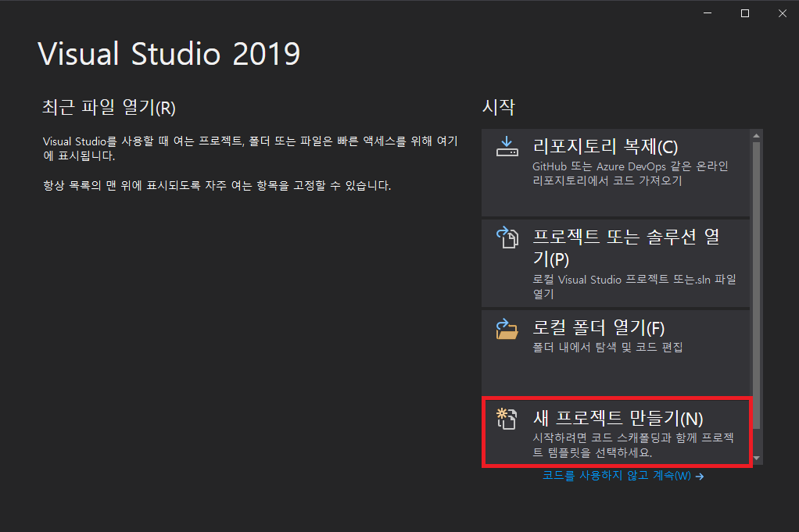Minimize the Visual Studio start window
The height and width of the screenshot is (532, 799).
(708, 13)
